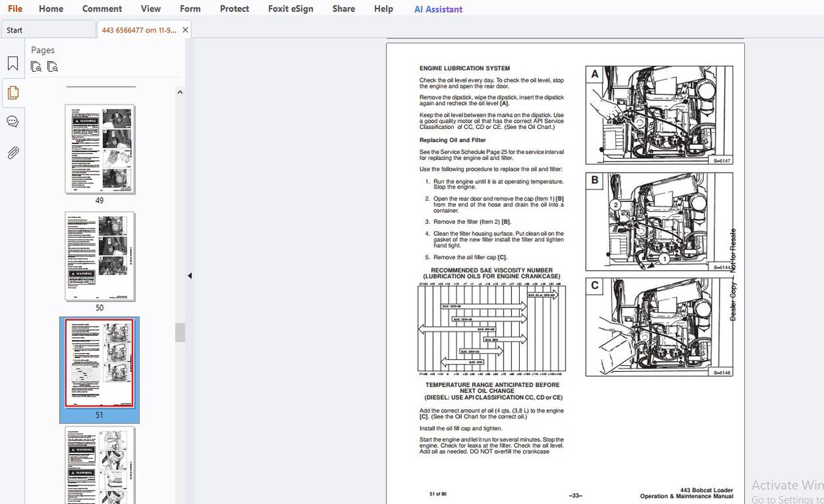Click the reduce page thumbnails icon

click(x=52, y=67)
